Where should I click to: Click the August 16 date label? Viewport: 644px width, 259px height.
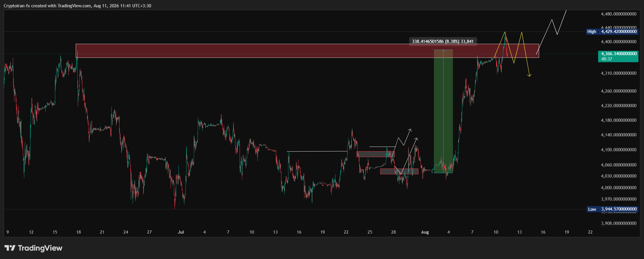coord(543,232)
